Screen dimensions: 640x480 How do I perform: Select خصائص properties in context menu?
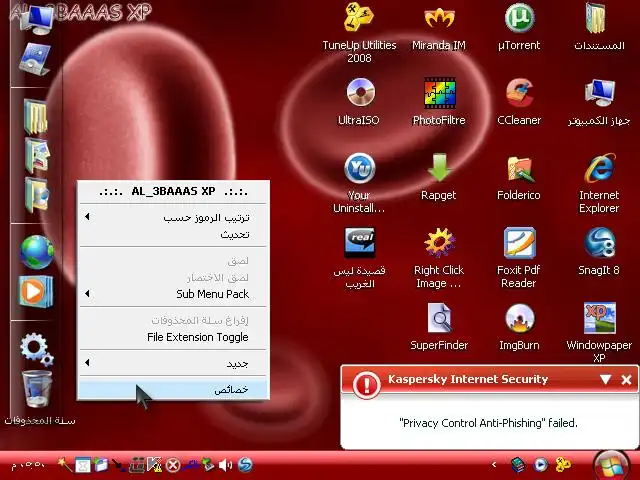(173, 389)
